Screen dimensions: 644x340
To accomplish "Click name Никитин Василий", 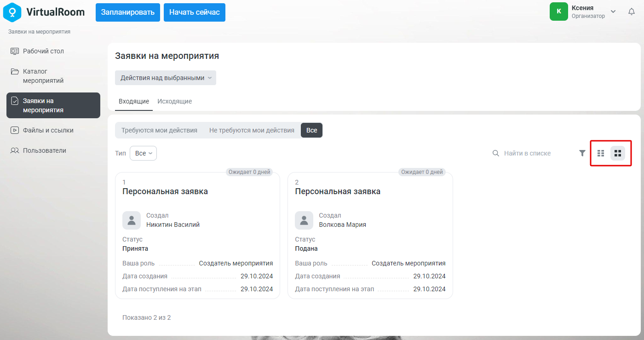I will click(x=173, y=225).
